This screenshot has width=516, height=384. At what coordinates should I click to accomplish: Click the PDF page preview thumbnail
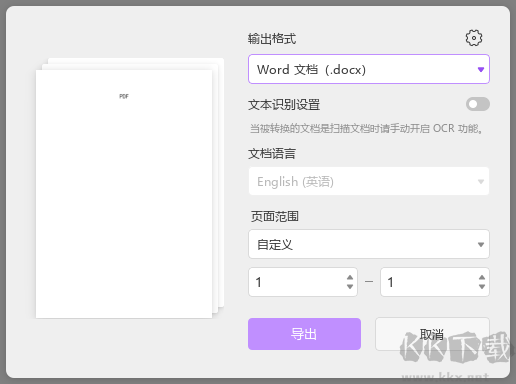click(124, 194)
